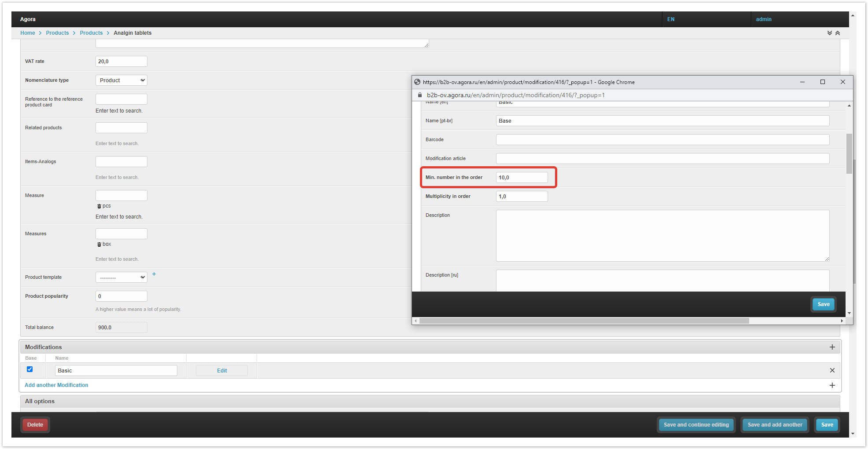Click the plus icon beside Add another Modification

tap(832, 385)
